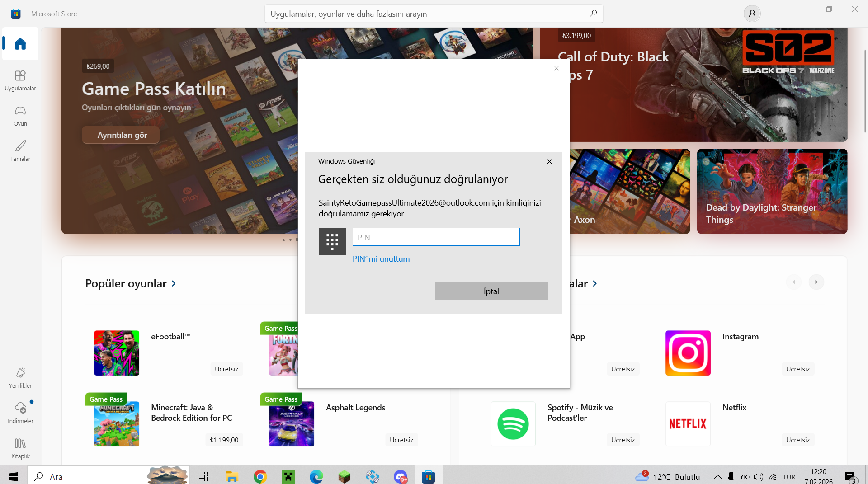This screenshot has height=484, width=868.
Task: Open the Spotify app icon
Action: pos(513,424)
